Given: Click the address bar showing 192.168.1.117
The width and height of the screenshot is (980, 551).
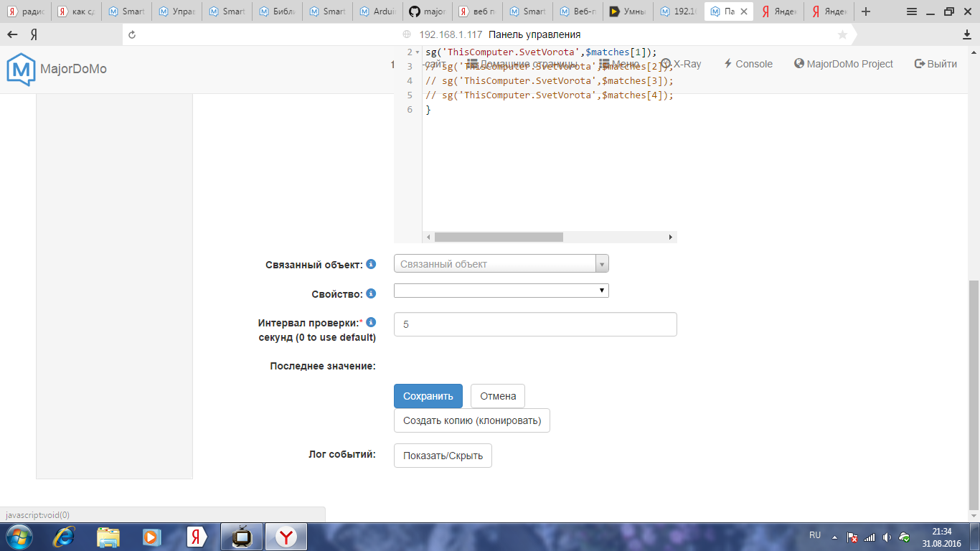Looking at the screenshot, I should (x=499, y=34).
